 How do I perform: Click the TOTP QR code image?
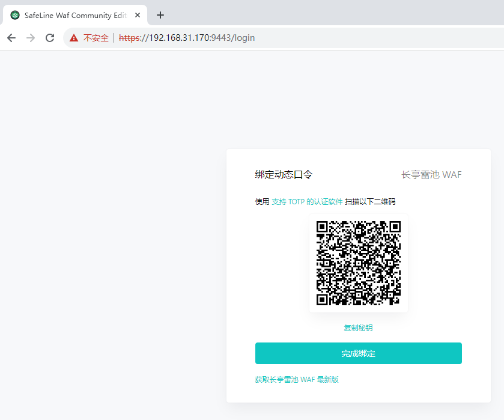pos(359,263)
